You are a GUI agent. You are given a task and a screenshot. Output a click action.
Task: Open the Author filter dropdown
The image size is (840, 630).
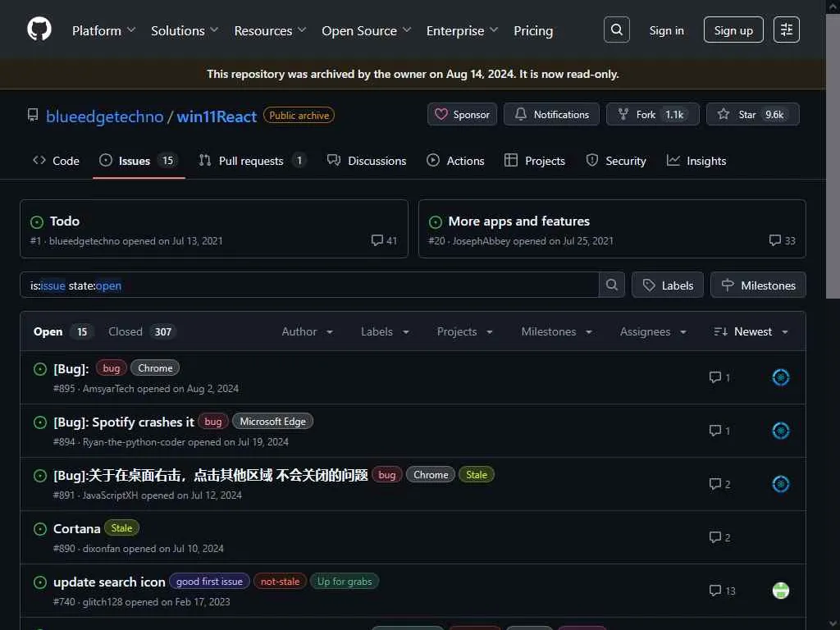pos(308,331)
